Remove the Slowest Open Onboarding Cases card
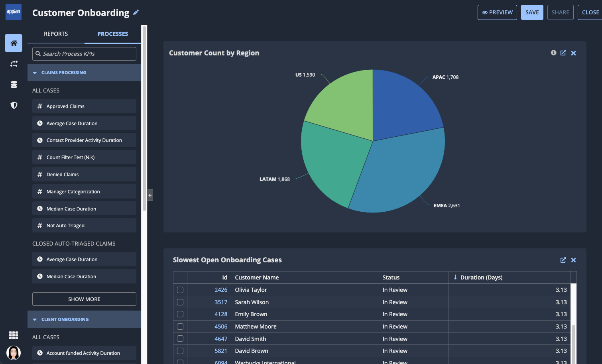Screen dimensions: 602x364 pyautogui.click(x=573, y=260)
